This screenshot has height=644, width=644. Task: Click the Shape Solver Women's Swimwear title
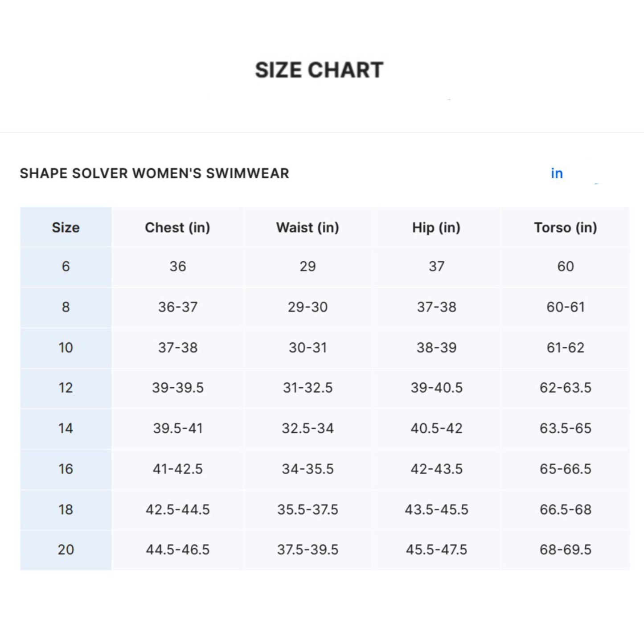coord(155,173)
